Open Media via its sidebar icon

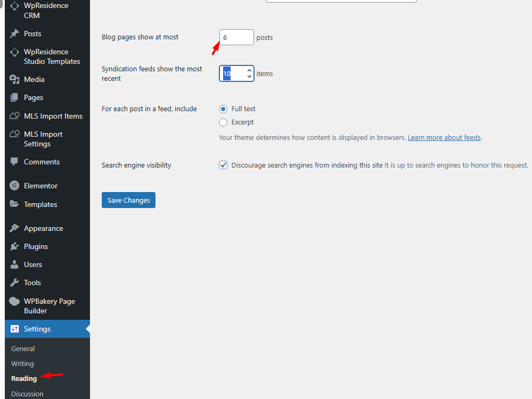pos(14,79)
